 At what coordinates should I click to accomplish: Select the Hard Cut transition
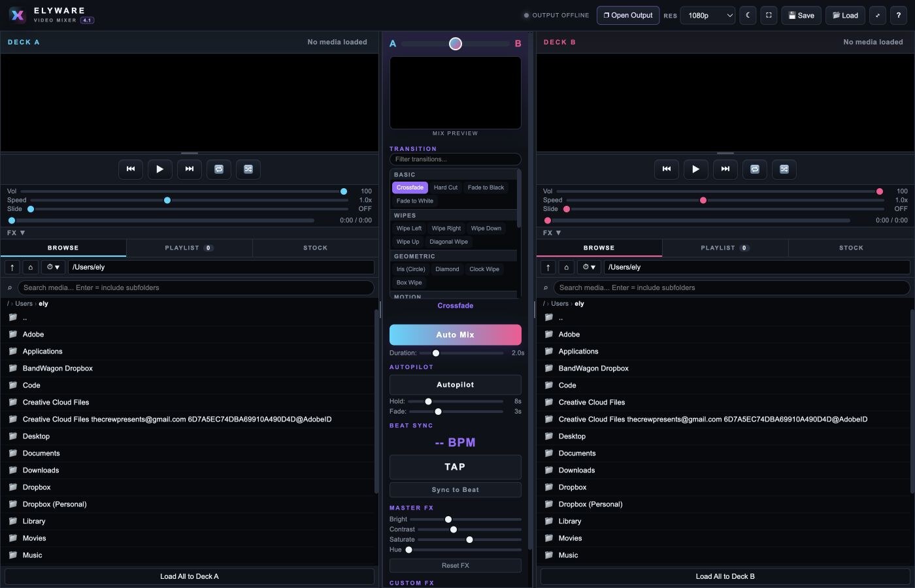click(x=446, y=188)
